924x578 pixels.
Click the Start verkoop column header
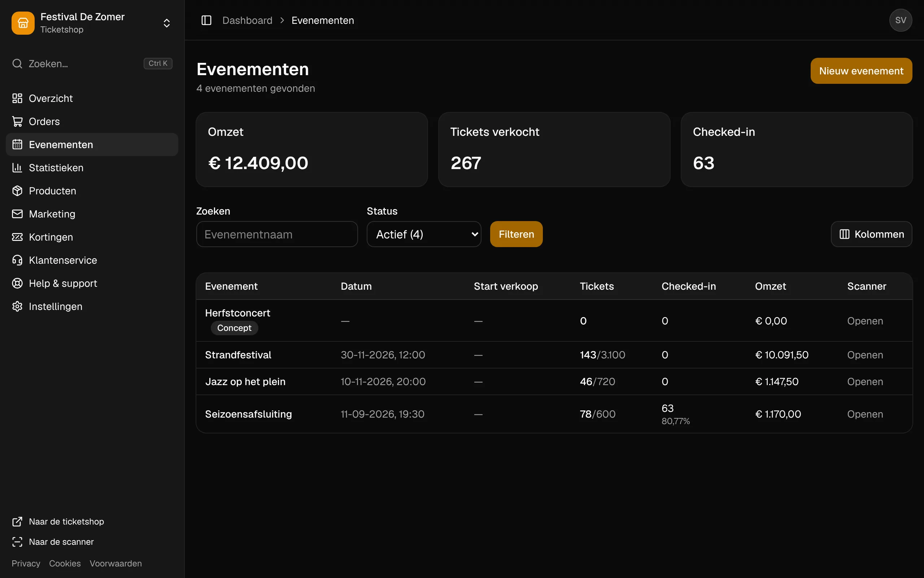506,286
